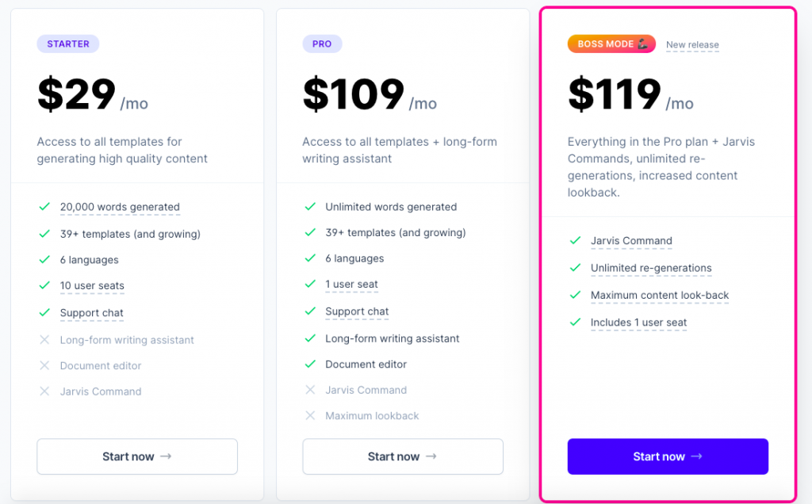Click the PRO plan badge
This screenshot has height=504, width=812.
(322, 44)
